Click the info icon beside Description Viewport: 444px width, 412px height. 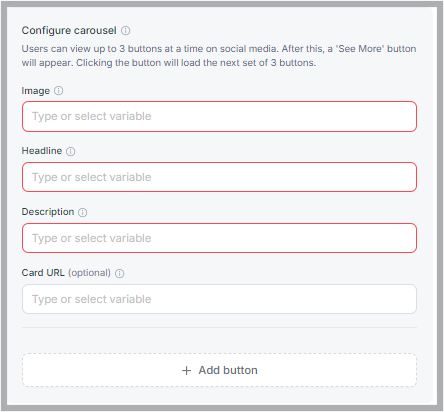click(82, 212)
